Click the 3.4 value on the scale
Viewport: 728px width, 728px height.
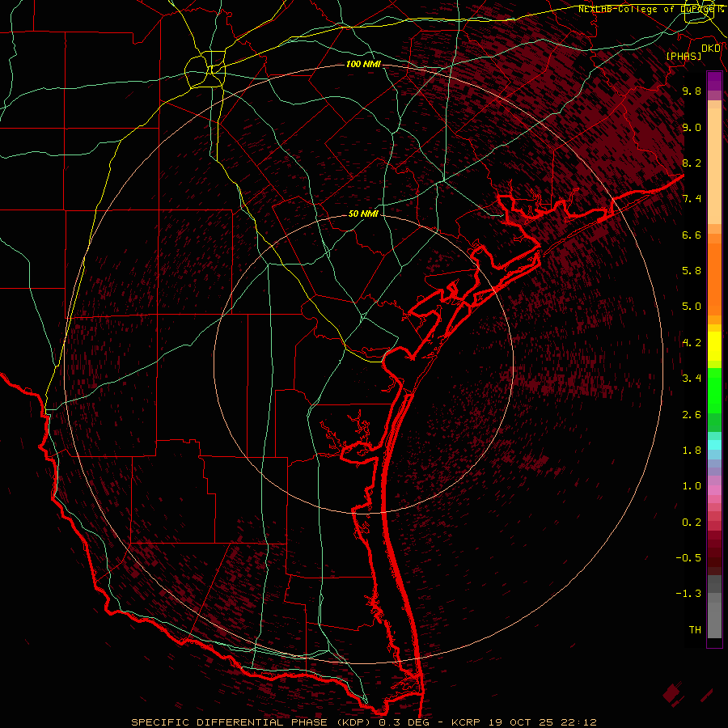[692, 379]
